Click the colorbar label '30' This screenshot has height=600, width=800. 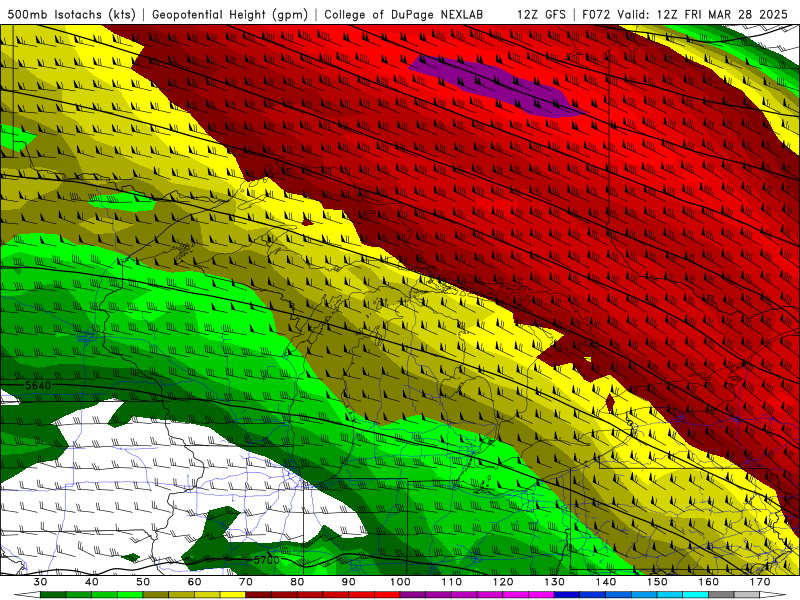tap(40, 582)
